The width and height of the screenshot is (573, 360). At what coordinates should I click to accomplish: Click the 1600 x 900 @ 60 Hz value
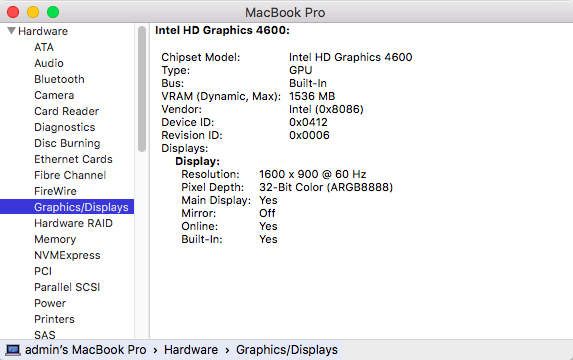click(313, 174)
